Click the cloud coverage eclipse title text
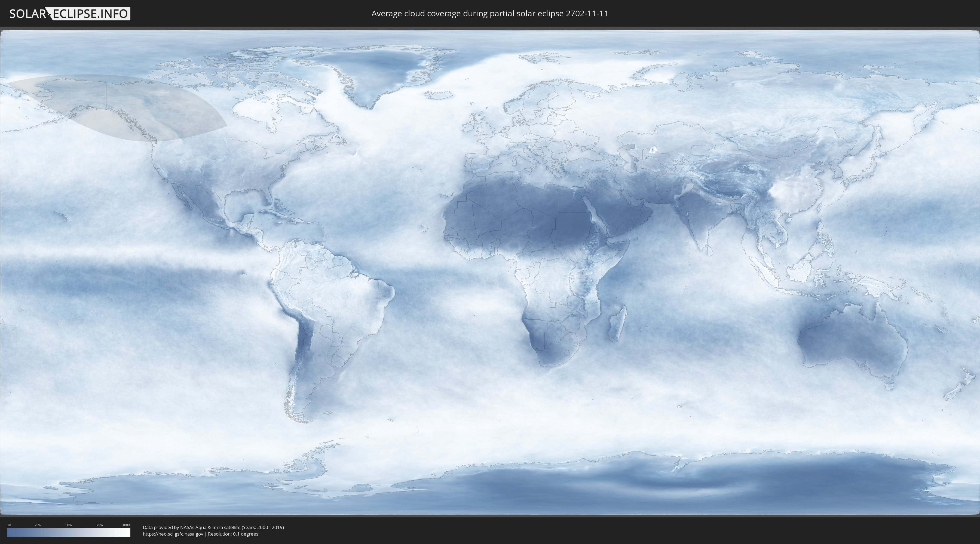The width and height of the screenshot is (980, 544). point(490,14)
